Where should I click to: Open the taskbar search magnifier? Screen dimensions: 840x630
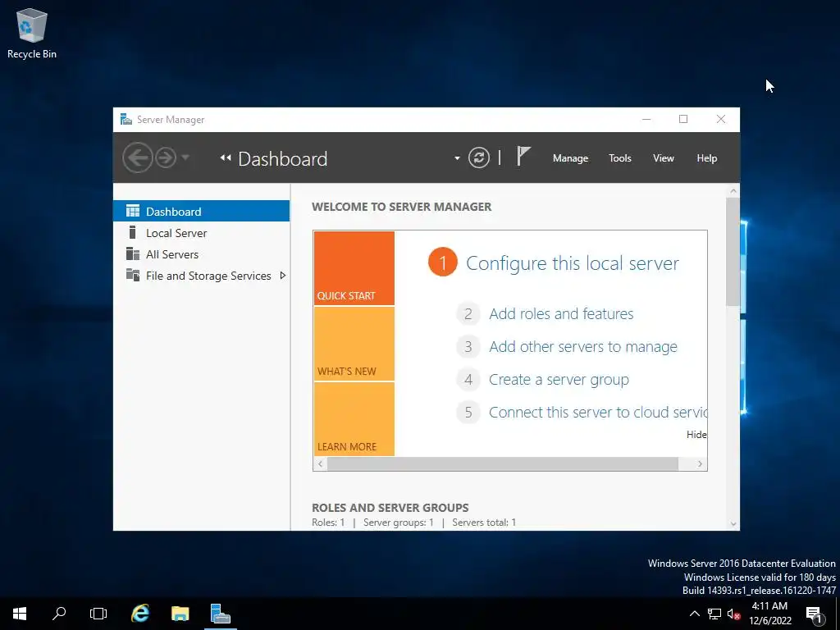click(x=59, y=614)
